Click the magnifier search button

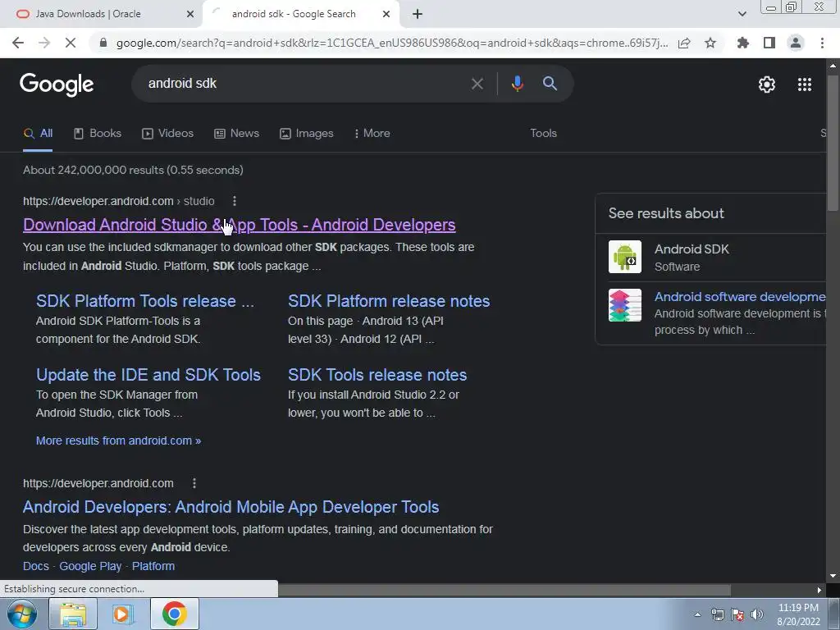click(550, 84)
